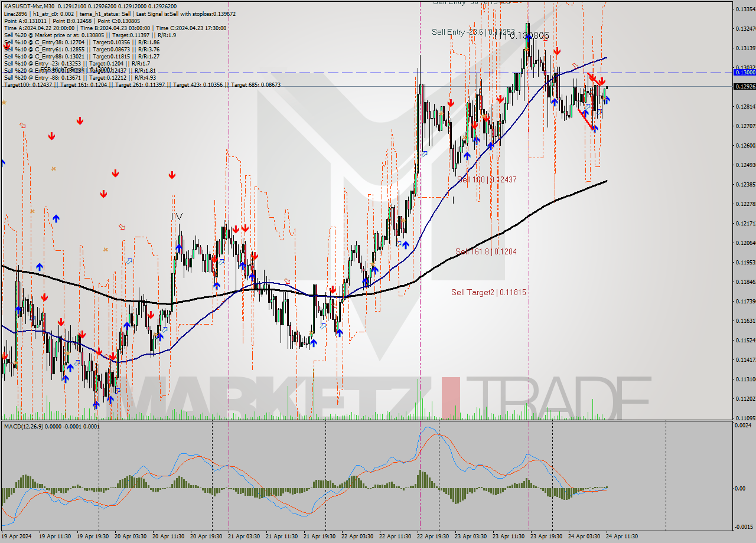Select 'Time A:2024.04.22 20:00:00' text
The image size is (756, 543).
[39, 28]
